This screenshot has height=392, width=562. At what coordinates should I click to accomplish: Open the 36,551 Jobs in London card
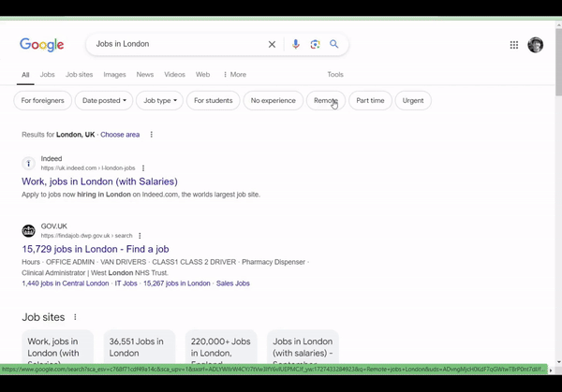(140, 347)
